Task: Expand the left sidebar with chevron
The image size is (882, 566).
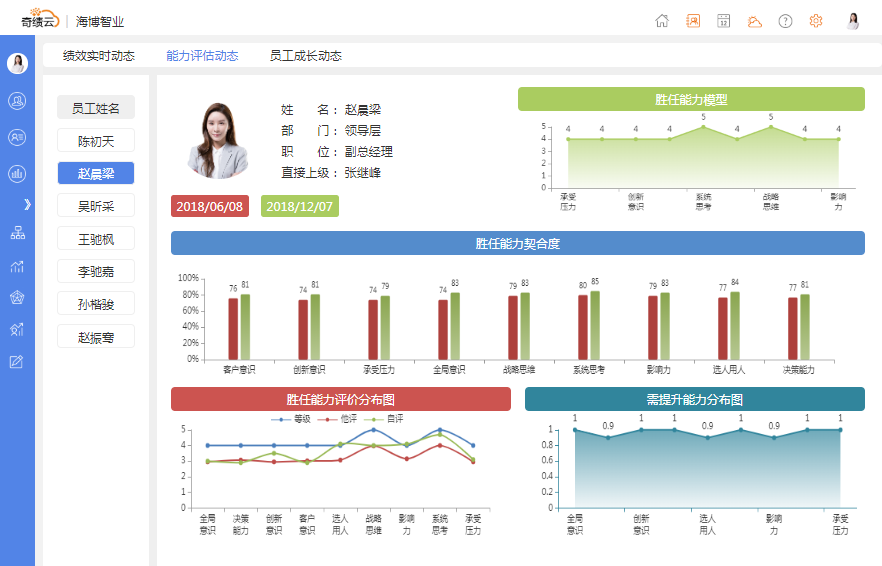Action: pyautogui.click(x=27, y=204)
